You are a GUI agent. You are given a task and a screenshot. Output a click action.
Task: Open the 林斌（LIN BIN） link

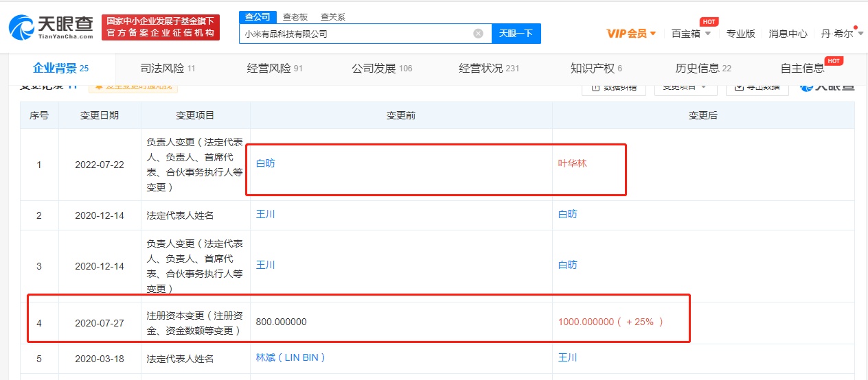pos(290,357)
